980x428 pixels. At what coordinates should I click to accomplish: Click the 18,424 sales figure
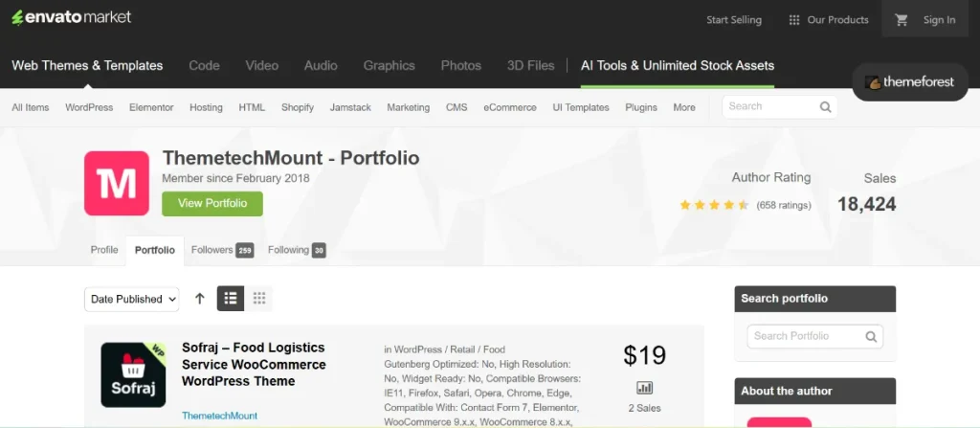coord(867,204)
